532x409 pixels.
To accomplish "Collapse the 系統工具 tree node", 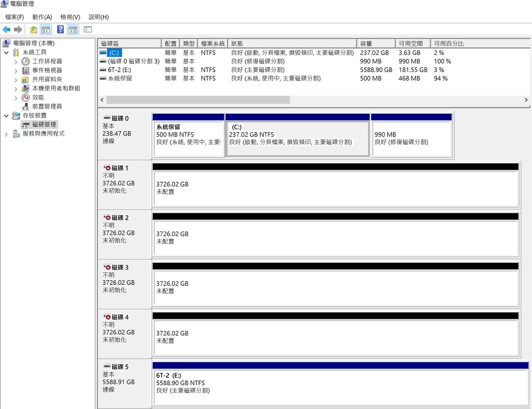I will pos(6,52).
